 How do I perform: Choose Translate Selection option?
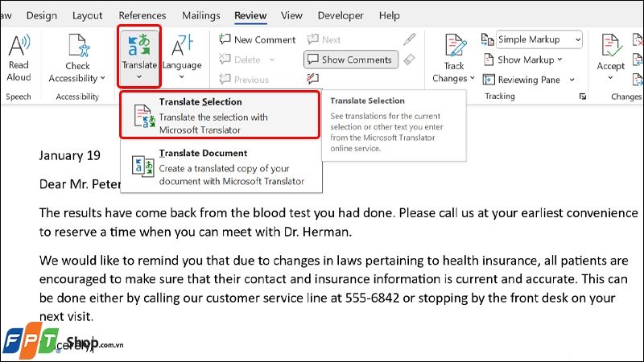[220, 115]
